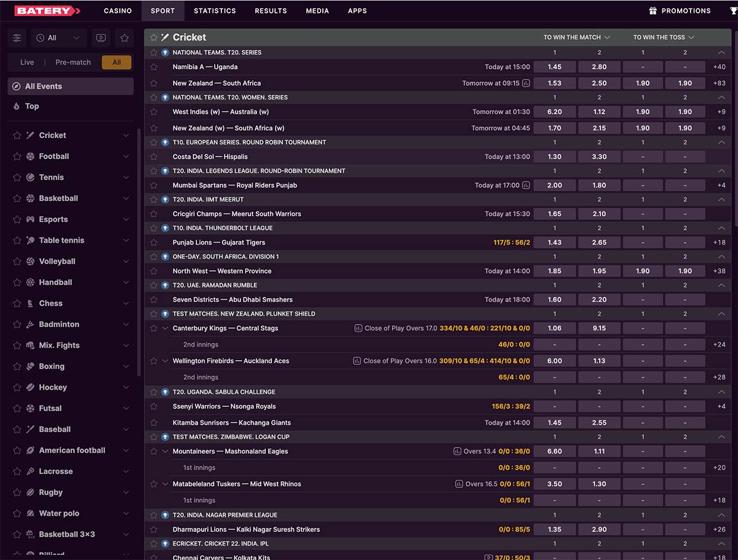Expand the Tennis category in sidebar

pyautogui.click(x=126, y=178)
